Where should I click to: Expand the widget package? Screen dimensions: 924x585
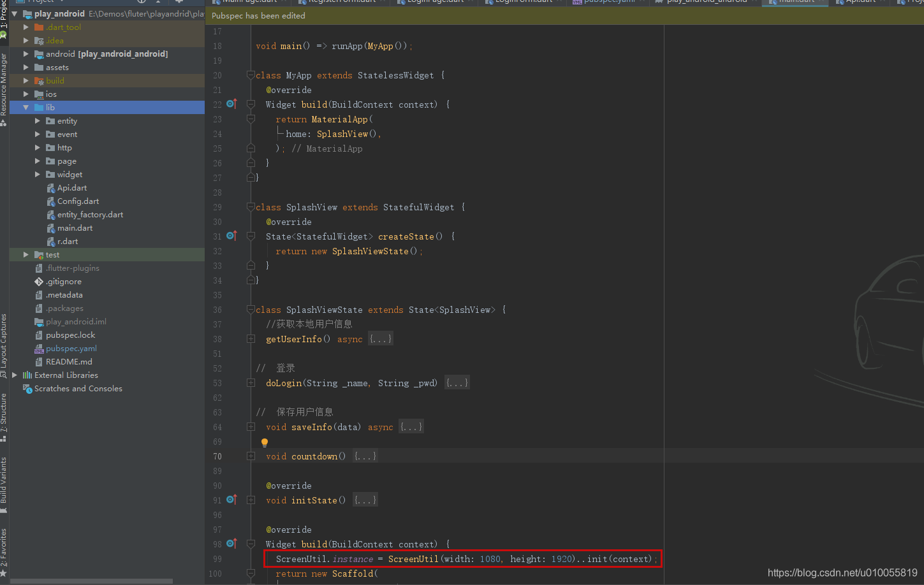pyautogui.click(x=38, y=175)
